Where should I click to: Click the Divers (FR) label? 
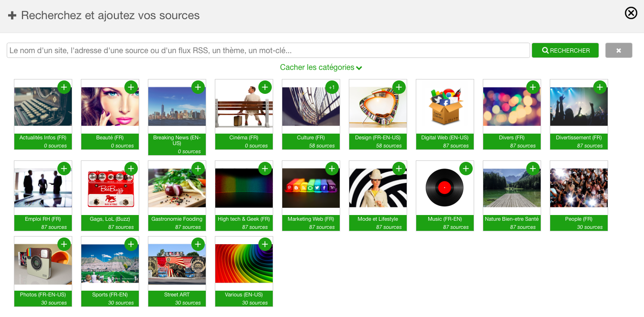512,138
